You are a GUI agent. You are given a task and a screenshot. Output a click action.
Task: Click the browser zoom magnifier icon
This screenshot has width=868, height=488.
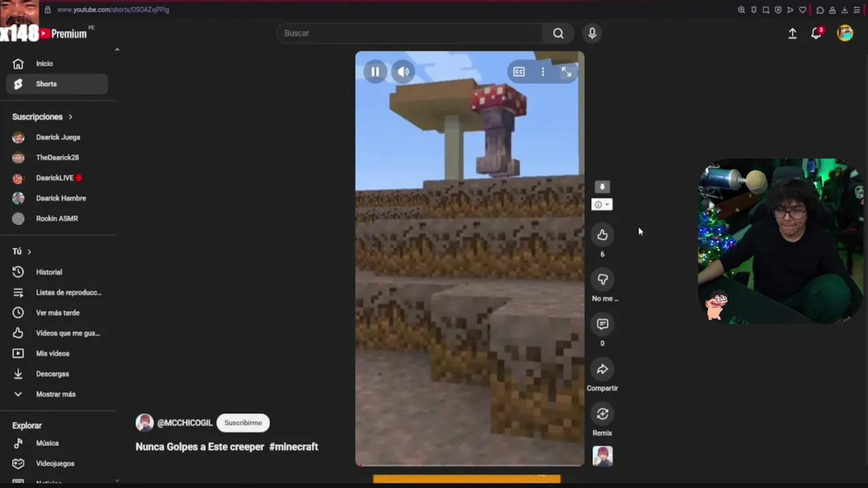point(741,9)
